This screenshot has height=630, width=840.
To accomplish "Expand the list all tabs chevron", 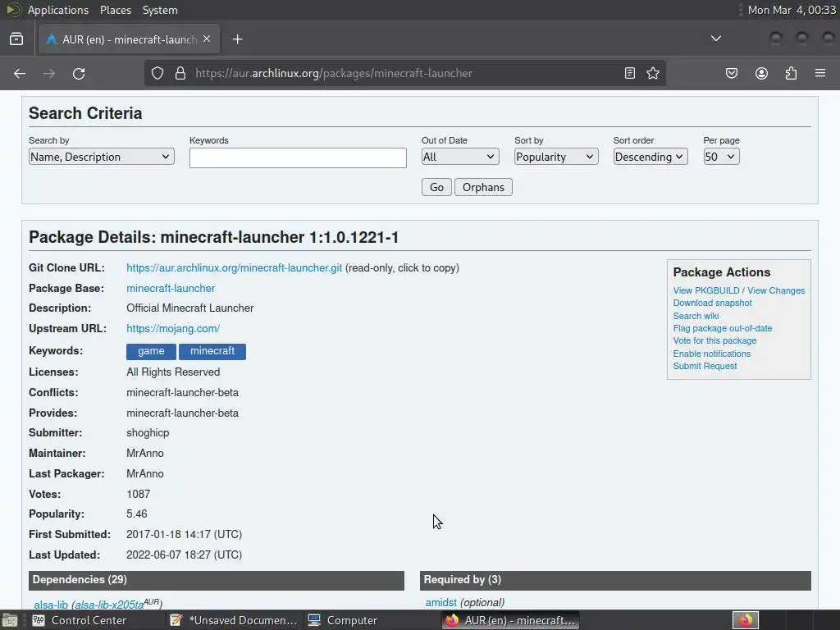I will [715, 39].
